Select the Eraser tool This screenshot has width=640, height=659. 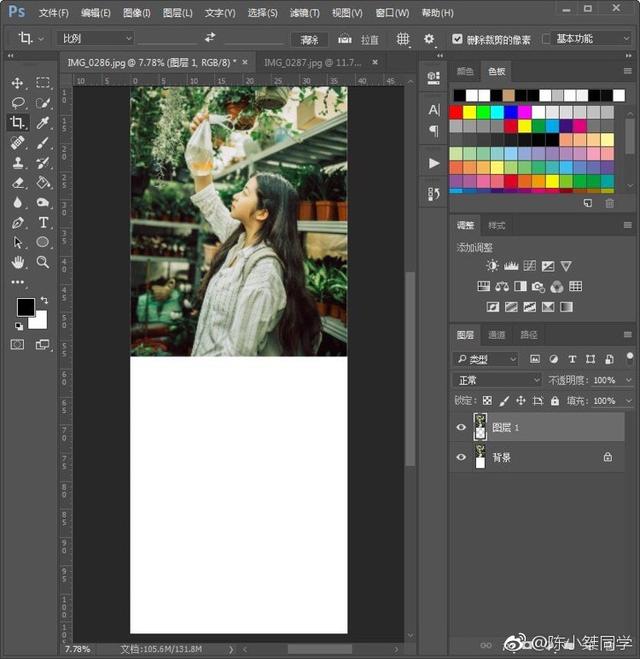coord(18,183)
